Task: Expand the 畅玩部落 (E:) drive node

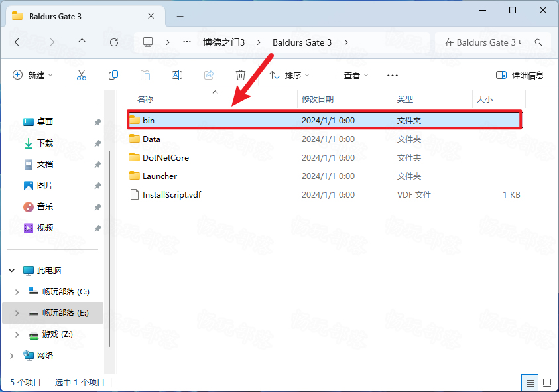Action: (17, 313)
